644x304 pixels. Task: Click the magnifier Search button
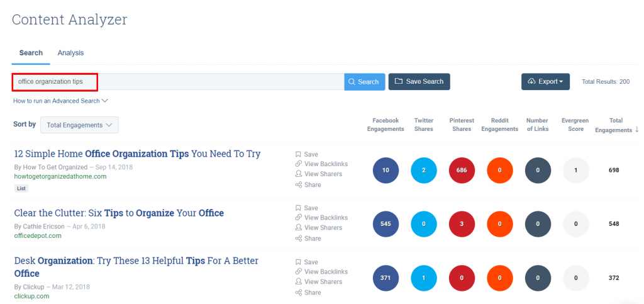(x=364, y=82)
